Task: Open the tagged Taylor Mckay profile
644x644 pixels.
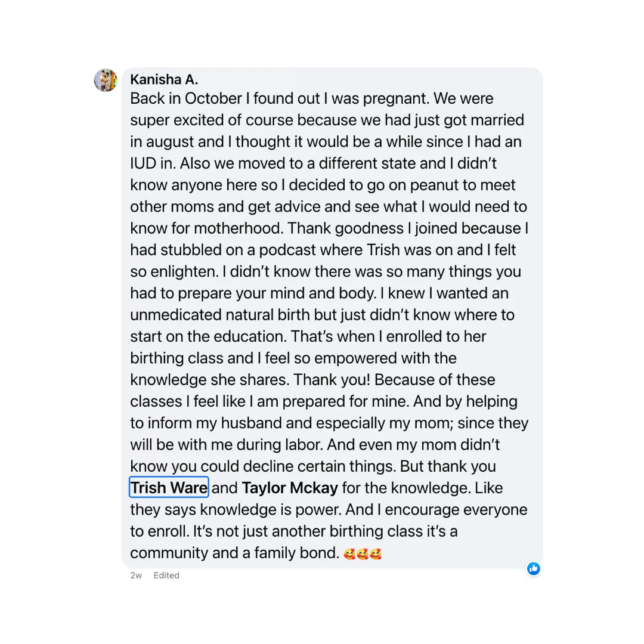Action: (290, 488)
